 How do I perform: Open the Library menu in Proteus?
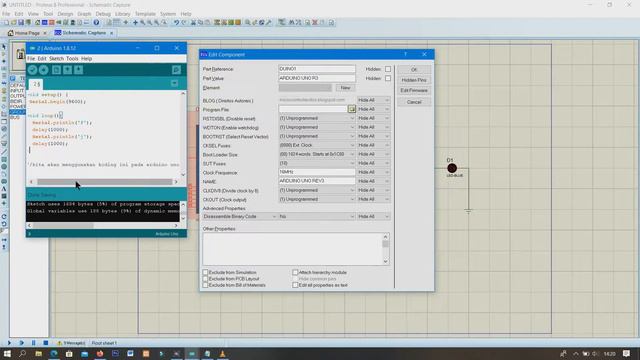click(x=122, y=14)
